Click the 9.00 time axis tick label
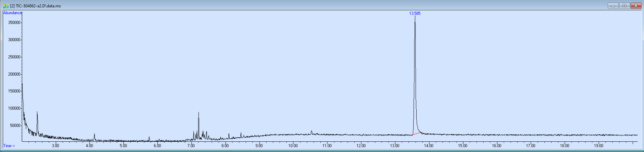Screen dimensions: 644x152 coord(259,146)
